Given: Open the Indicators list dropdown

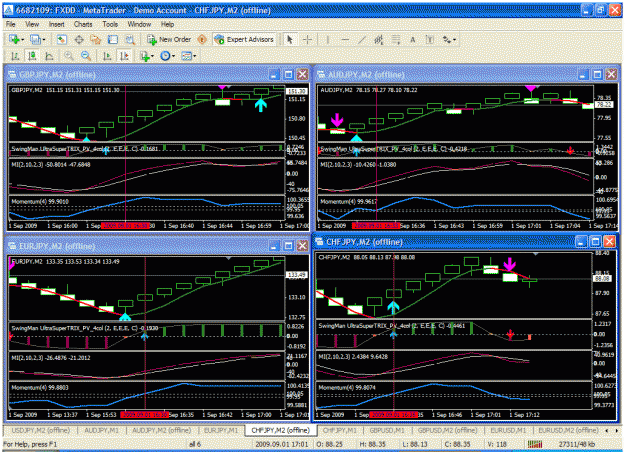Looking at the screenshot, I should coord(147,56).
